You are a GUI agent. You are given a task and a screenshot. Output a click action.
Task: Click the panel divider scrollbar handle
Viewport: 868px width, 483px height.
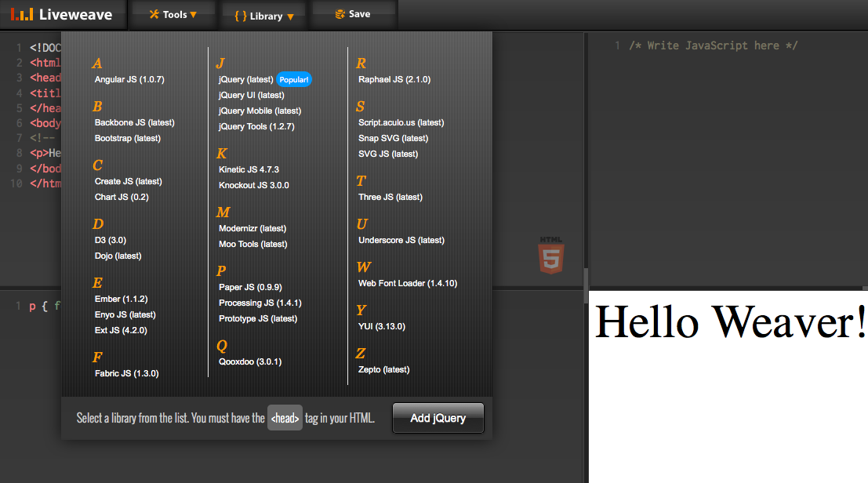click(586, 285)
